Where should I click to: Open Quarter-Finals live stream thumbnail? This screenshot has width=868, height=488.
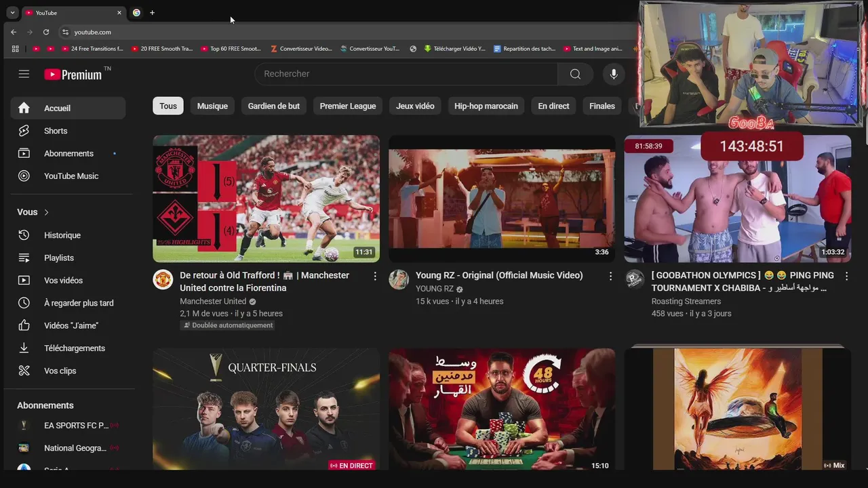(x=266, y=409)
